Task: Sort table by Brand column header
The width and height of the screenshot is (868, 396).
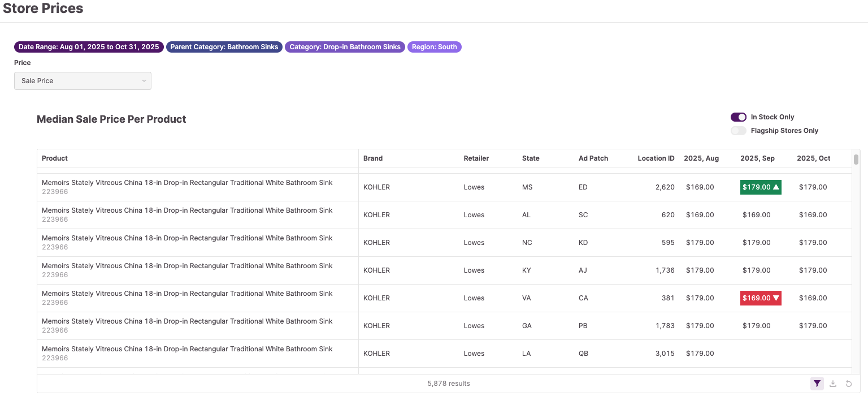Action: [x=373, y=158]
